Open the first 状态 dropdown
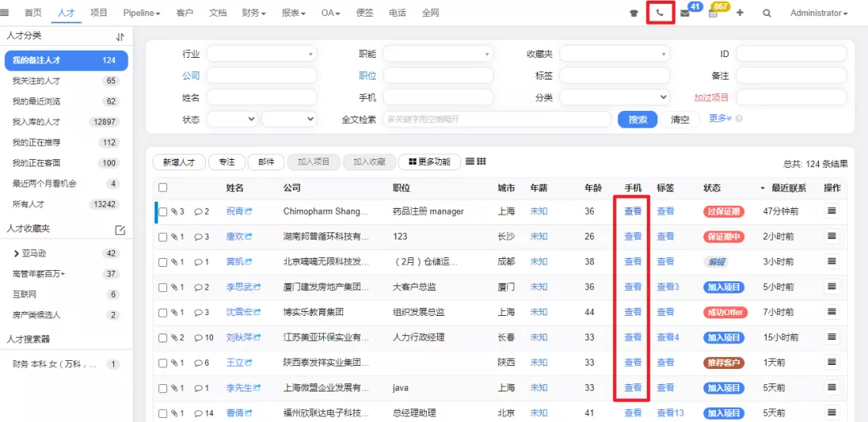Screen dimensions: 868x422 [232, 119]
